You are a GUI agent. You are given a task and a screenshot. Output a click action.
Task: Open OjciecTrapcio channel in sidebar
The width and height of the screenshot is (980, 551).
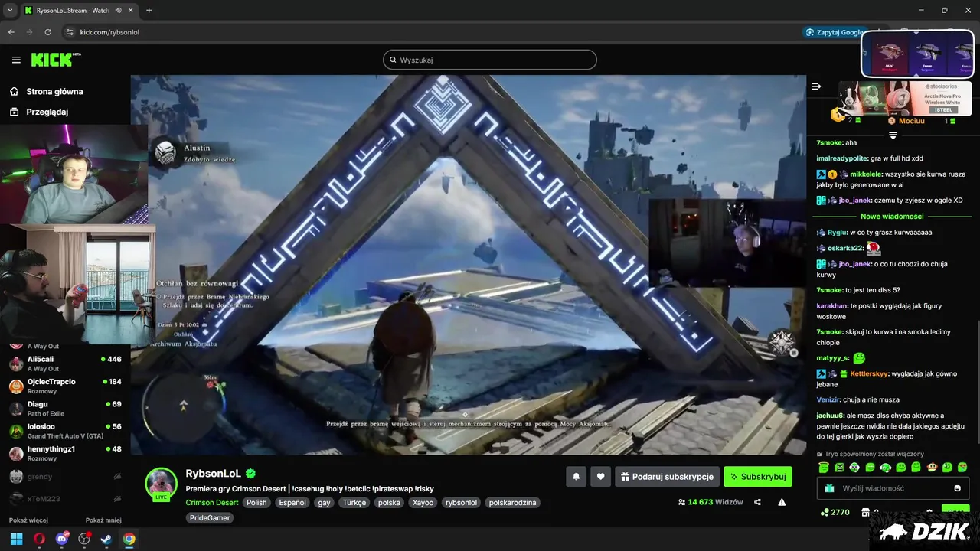coord(65,386)
